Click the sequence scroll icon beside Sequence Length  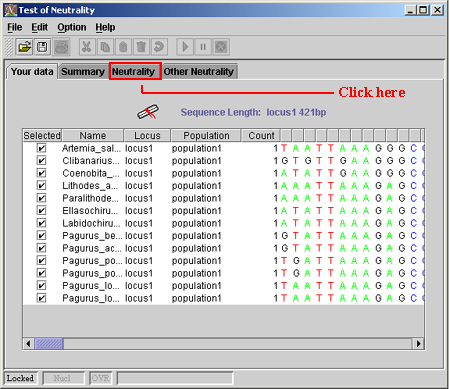click(148, 112)
